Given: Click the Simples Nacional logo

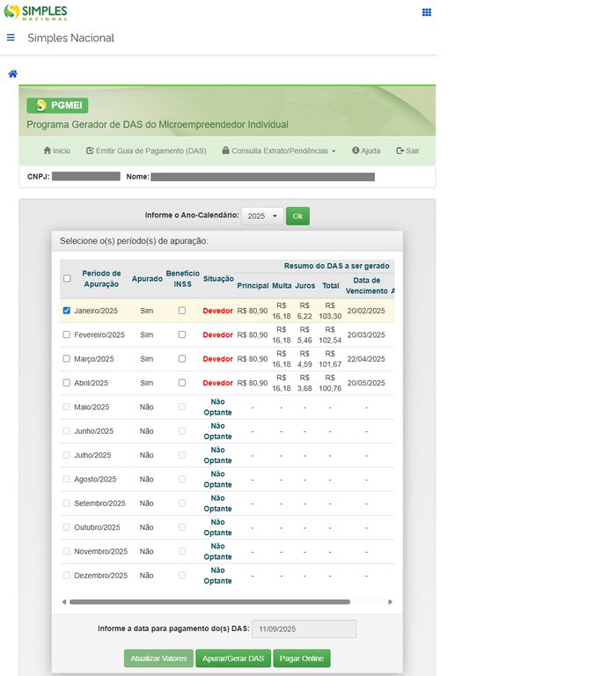Looking at the screenshot, I should click(x=36, y=12).
